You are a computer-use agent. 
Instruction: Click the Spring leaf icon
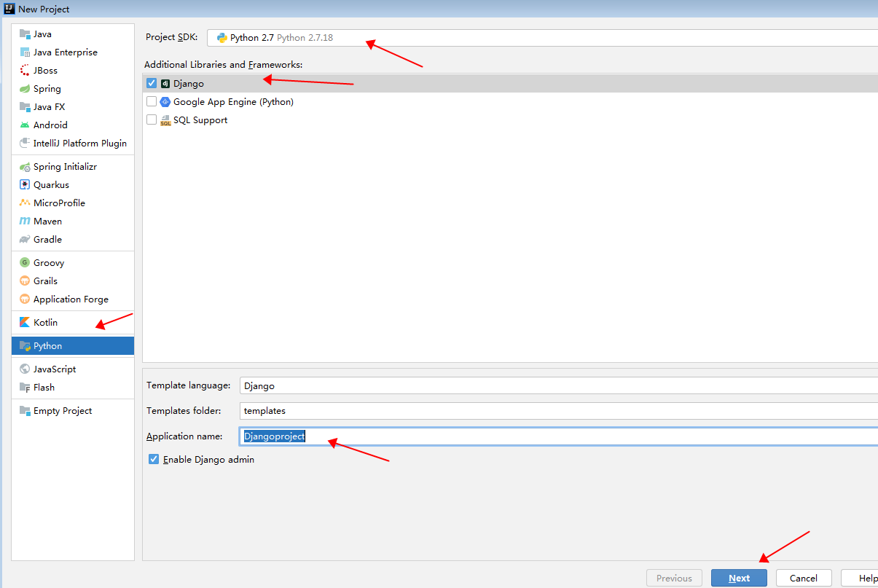25,89
